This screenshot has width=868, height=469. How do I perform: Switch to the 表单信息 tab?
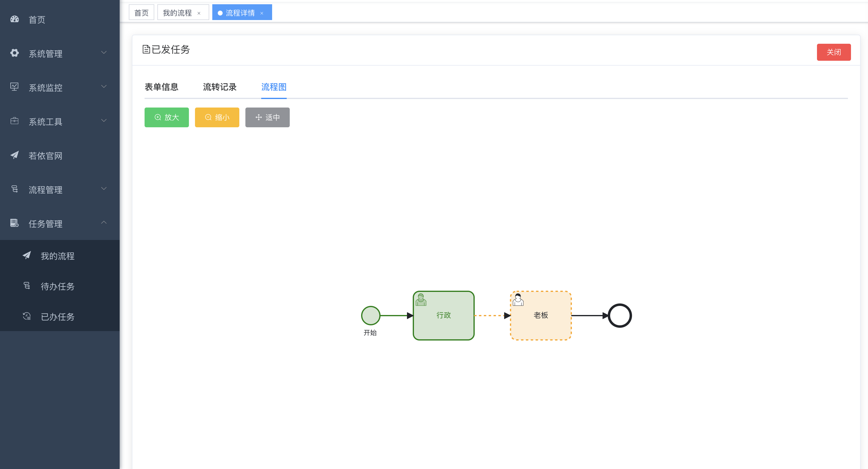pos(161,87)
